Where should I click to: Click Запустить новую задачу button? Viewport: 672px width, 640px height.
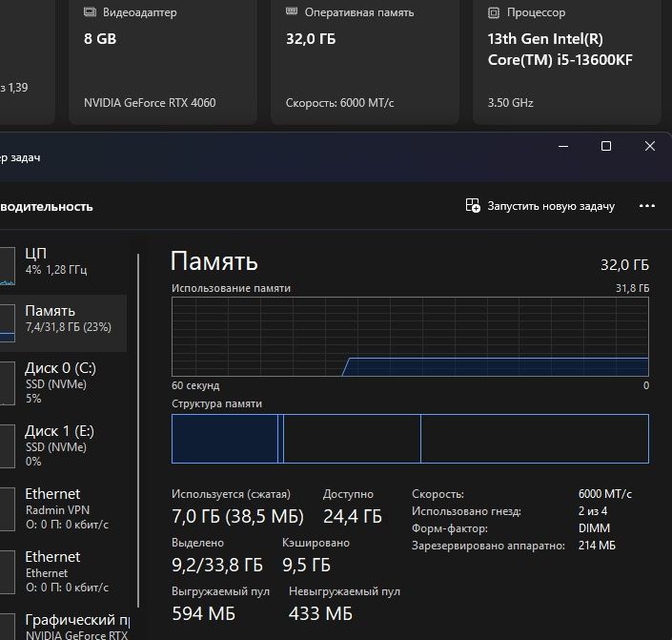(540, 206)
